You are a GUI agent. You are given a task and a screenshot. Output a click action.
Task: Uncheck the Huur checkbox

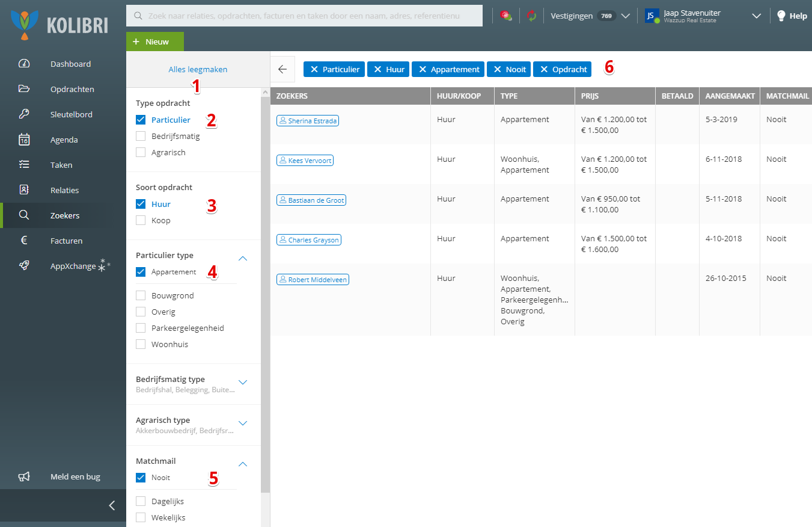141,204
